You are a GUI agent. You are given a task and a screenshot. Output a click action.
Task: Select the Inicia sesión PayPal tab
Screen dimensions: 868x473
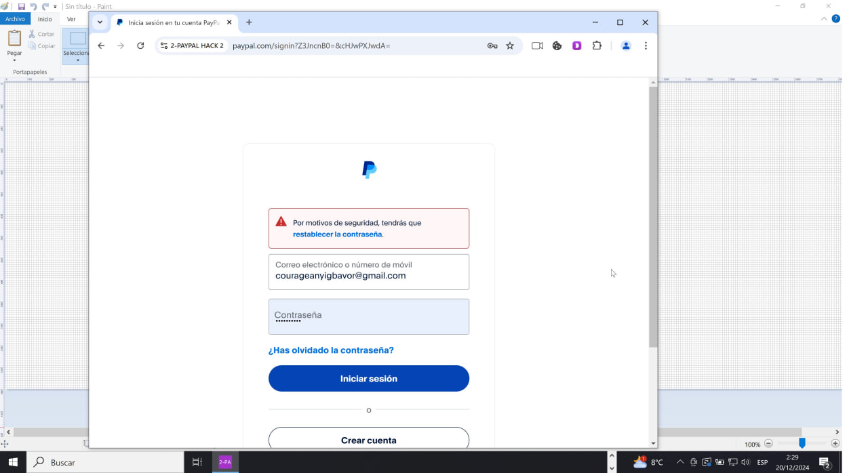coord(173,22)
